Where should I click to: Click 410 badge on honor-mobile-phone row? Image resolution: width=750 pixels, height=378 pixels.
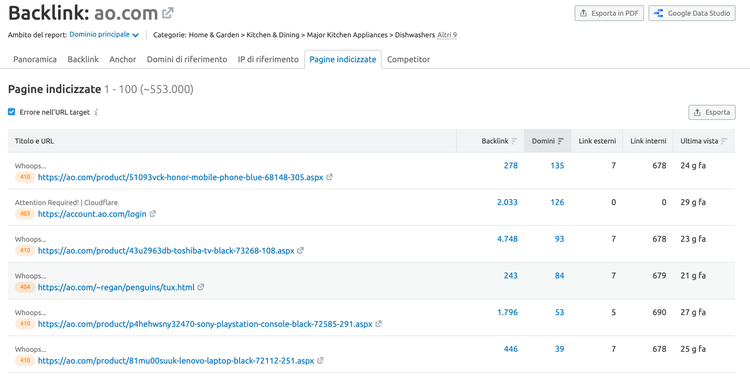(x=25, y=177)
